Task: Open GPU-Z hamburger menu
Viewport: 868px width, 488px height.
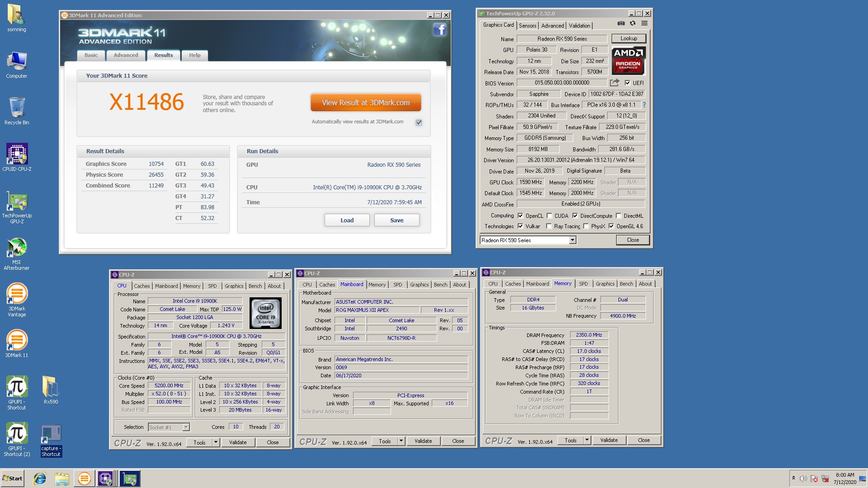Action: pyautogui.click(x=644, y=23)
